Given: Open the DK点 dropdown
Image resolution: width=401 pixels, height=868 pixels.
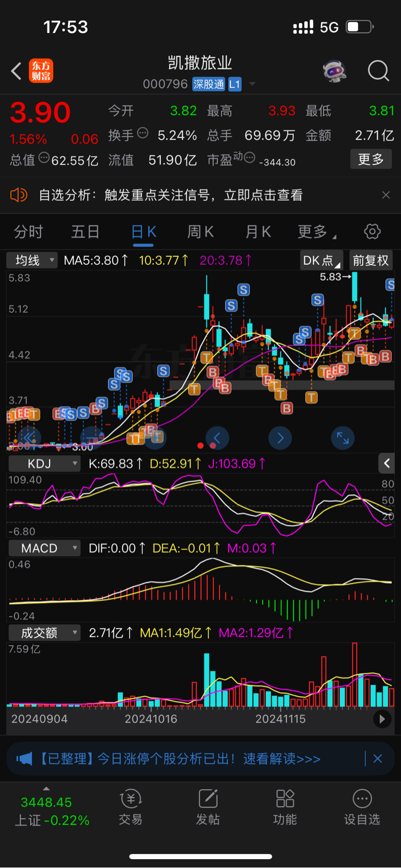Looking at the screenshot, I should 321,260.
